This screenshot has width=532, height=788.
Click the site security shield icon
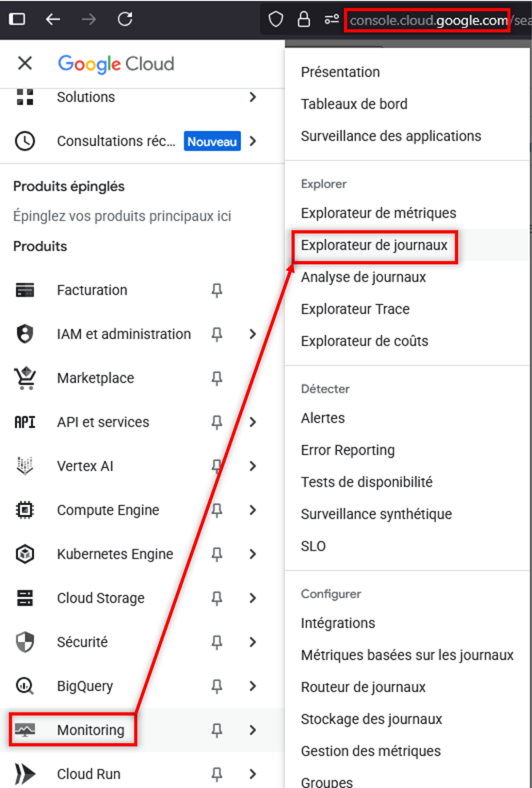coord(275,19)
